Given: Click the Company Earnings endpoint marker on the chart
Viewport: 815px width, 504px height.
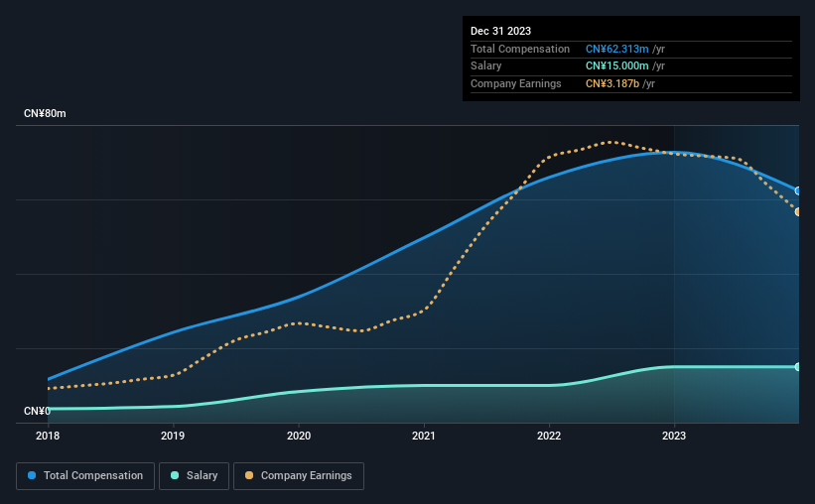Looking at the screenshot, I should pos(798,211).
